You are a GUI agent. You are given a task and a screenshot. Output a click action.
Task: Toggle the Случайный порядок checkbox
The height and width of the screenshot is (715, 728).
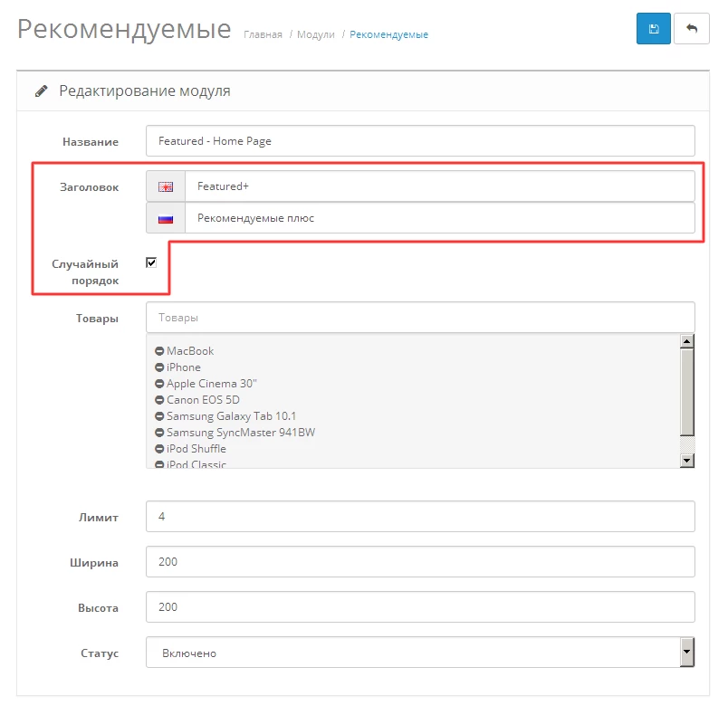click(151, 262)
